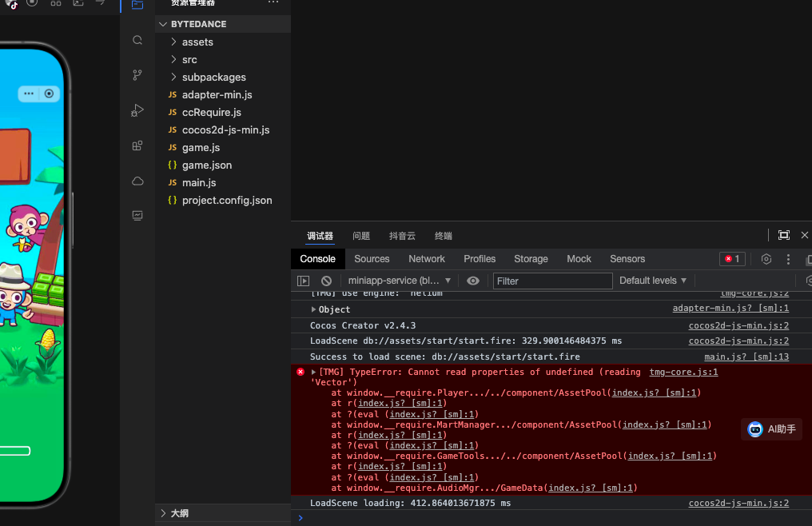Open the performance monitor icon in activity bar
This screenshot has width=812, height=526.
[x=137, y=216]
